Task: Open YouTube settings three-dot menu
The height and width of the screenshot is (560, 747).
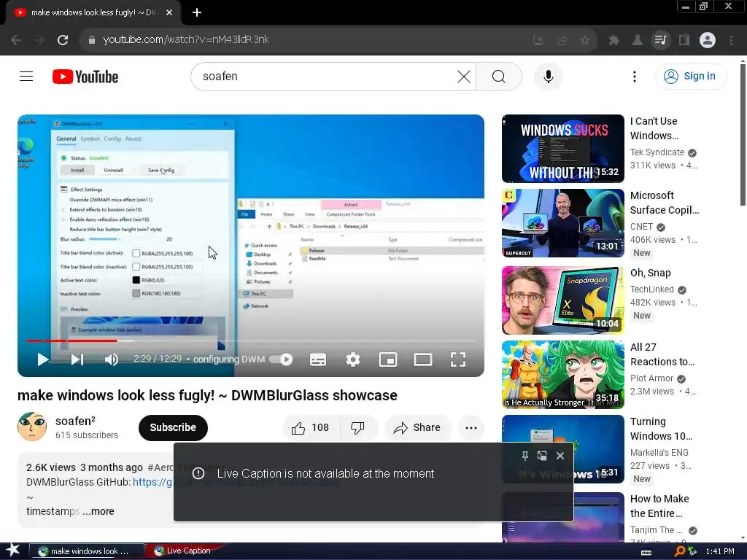Action: [x=634, y=76]
